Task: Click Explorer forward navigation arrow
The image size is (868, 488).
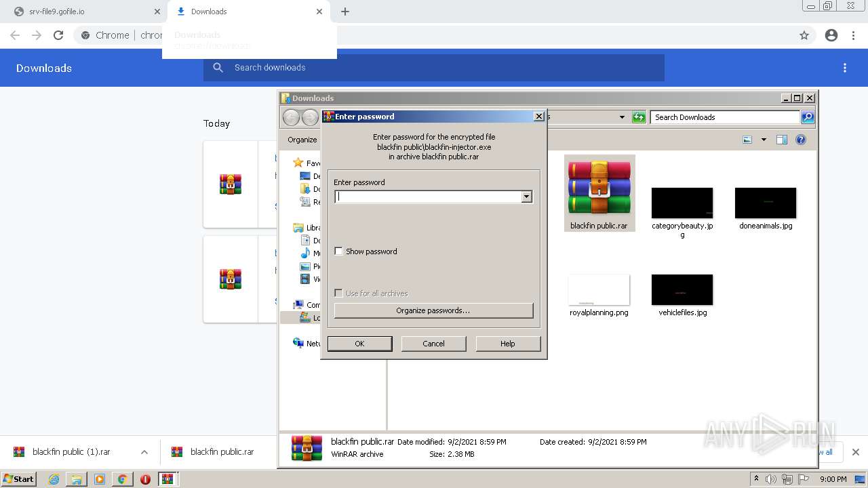Action: (x=310, y=117)
